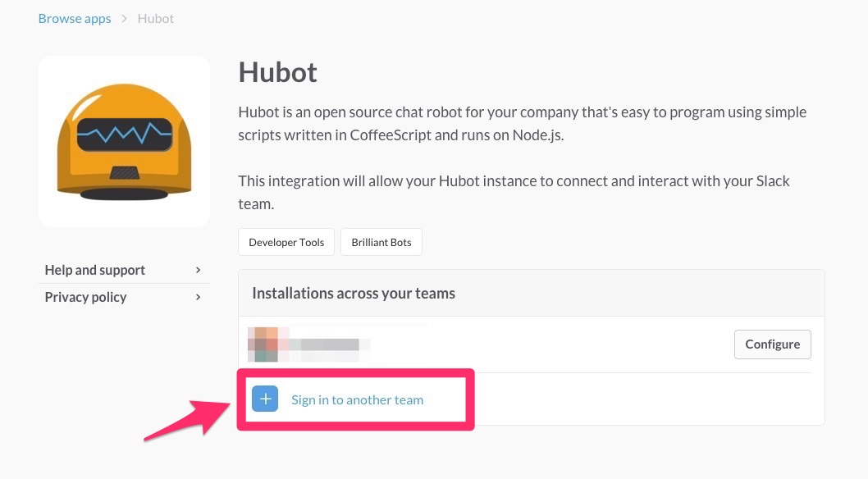Open the Help and support menu item
868x479 pixels.
[x=95, y=270]
